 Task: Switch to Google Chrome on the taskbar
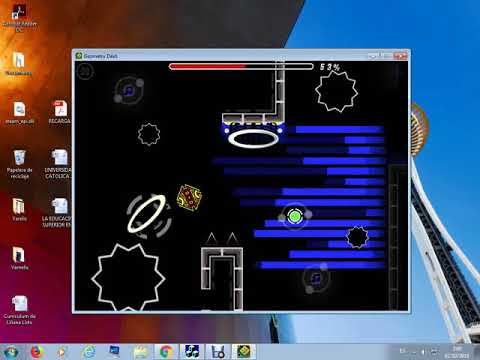[x=166, y=352]
